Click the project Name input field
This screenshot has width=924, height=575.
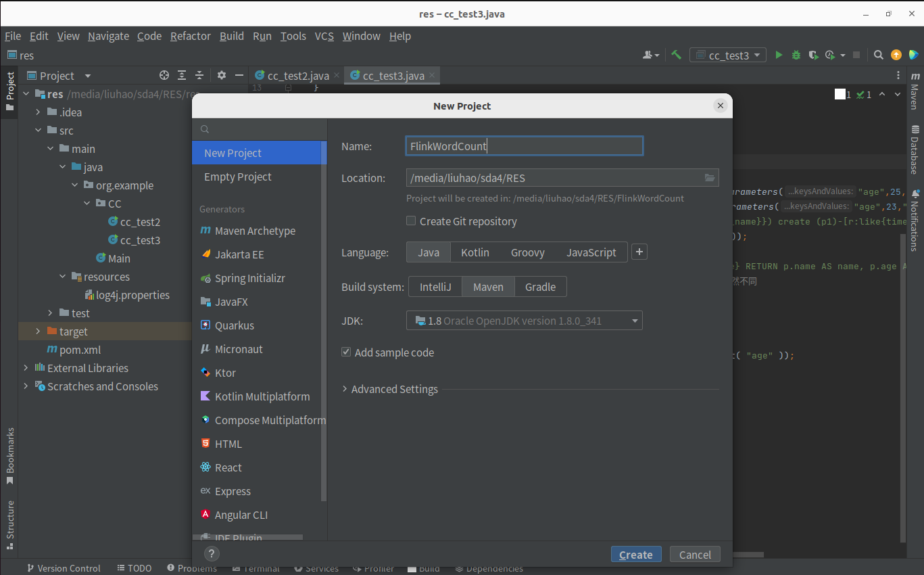pos(525,145)
